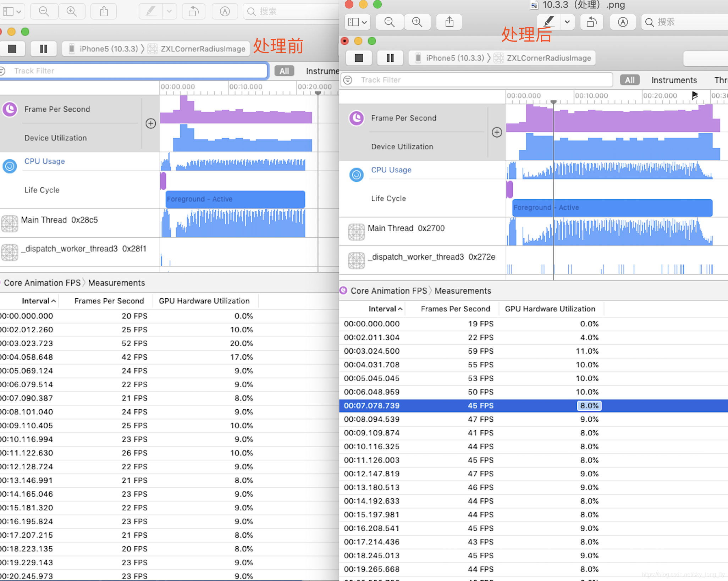Select All track filter in right window

click(630, 80)
